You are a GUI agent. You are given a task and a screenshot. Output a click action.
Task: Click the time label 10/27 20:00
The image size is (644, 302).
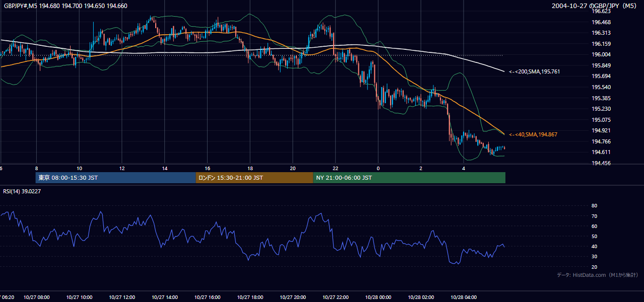[x=293, y=297]
